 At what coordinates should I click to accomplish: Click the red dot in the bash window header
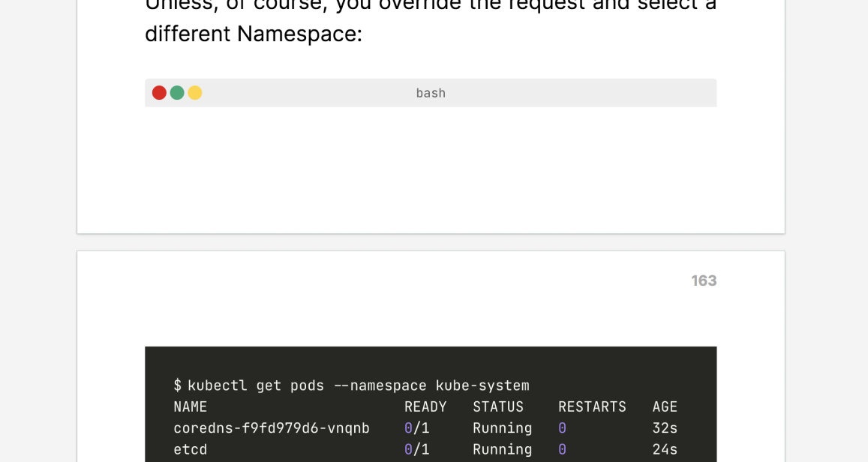point(160,93)
